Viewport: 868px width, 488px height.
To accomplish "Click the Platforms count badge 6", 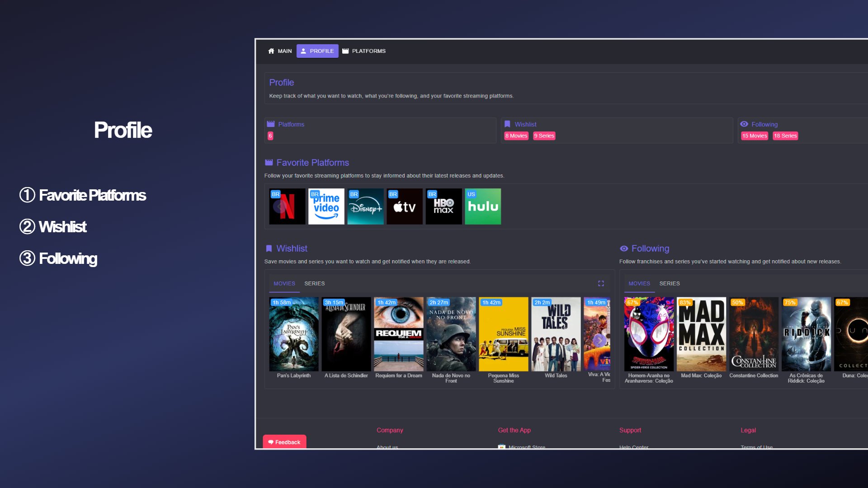I will point(270,136).
